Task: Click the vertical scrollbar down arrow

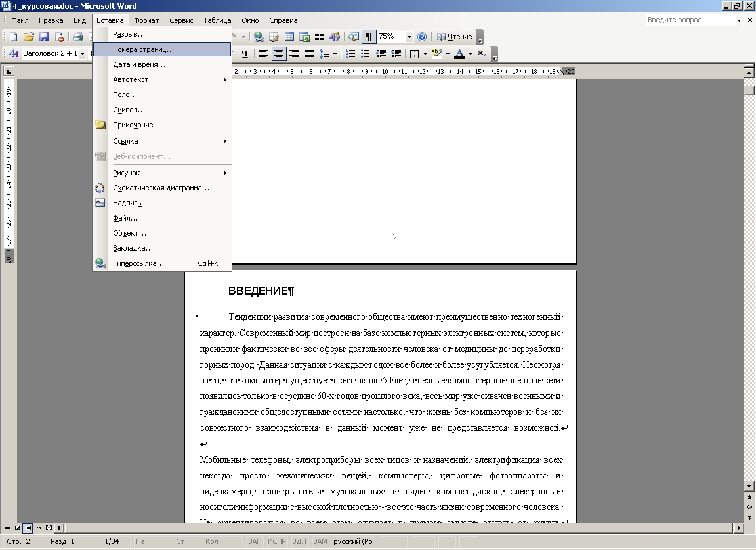Action: (749, 486)
